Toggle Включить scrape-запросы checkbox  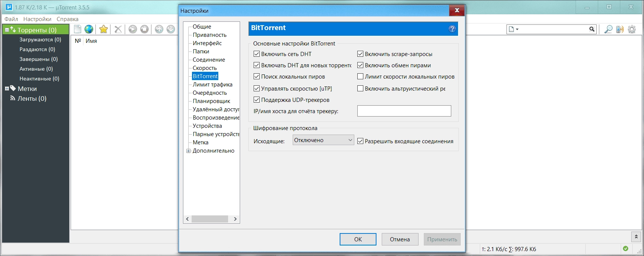[360, 54]
